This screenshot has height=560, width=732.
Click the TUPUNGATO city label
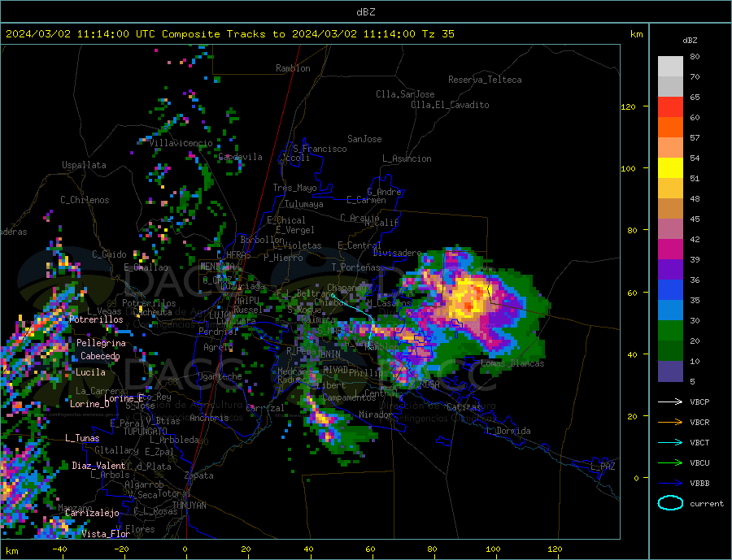[146, 432]
